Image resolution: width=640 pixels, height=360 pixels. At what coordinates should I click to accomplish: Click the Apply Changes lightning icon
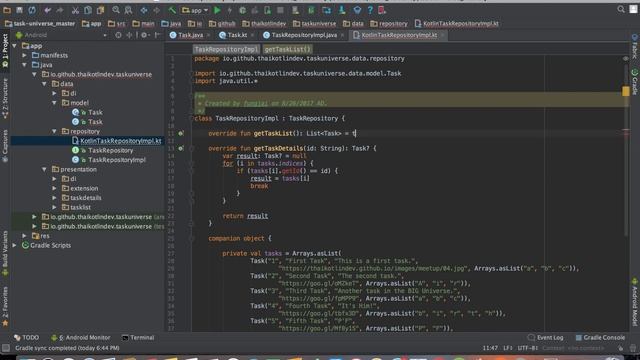(229, 10)
